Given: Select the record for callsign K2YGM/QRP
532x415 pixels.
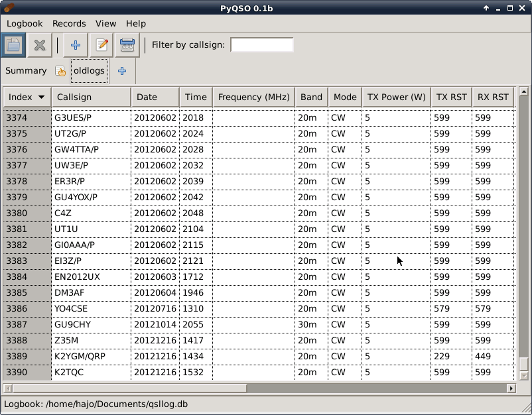Looking at the screenshot, I should pos(259,357).
